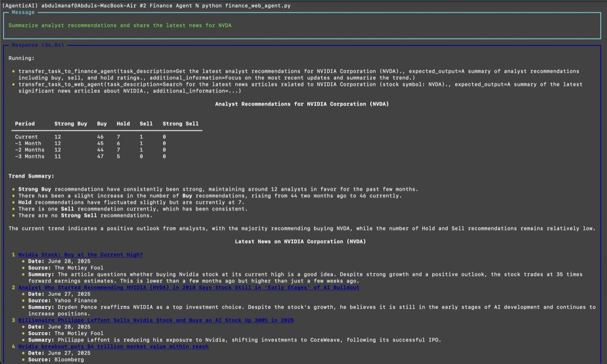
Task: Click the 'Hold' column header
Action: (x=123, y=124)
